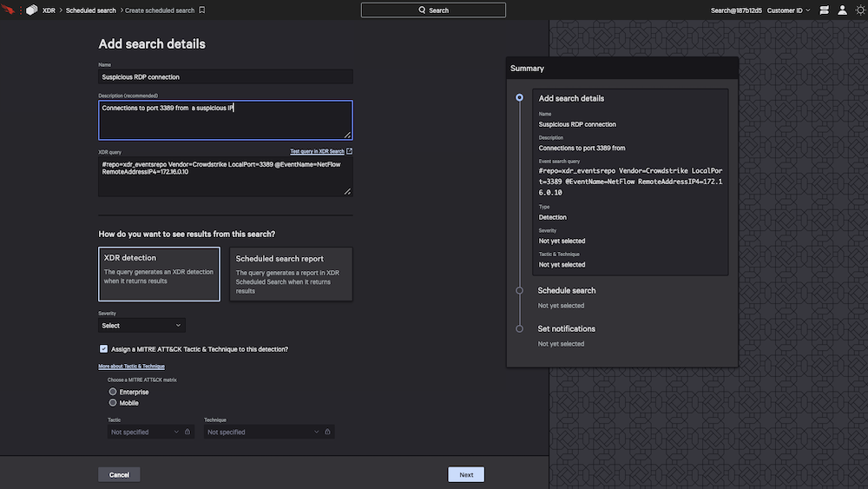This screenshot has width=868, height=489.
Task: Click the Next button
Action: [466, 474]
